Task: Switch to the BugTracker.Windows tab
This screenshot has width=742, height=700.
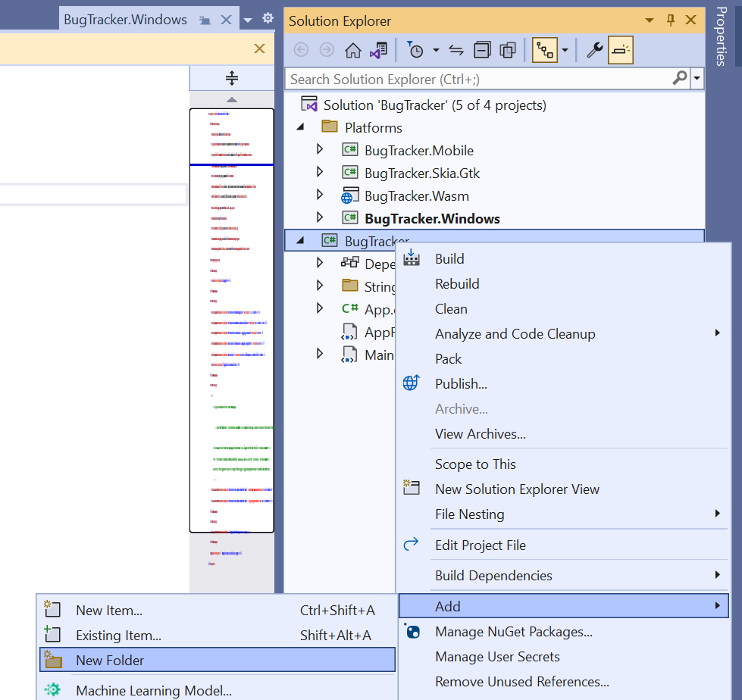Action: click(129, 19)
